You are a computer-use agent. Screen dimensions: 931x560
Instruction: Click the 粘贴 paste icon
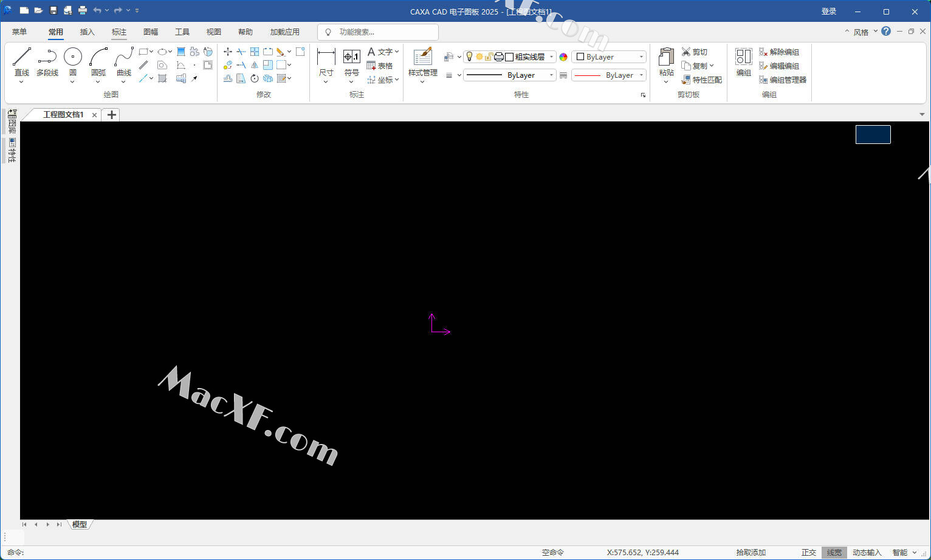[666, 57]
